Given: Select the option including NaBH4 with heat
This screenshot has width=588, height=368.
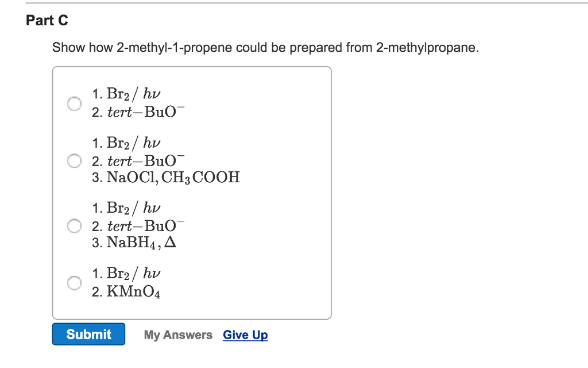Looking at the screenshot, I should 74,226.
